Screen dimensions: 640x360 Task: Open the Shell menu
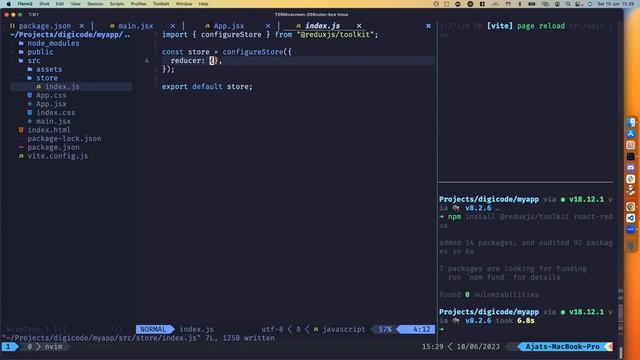pos(44,4)
